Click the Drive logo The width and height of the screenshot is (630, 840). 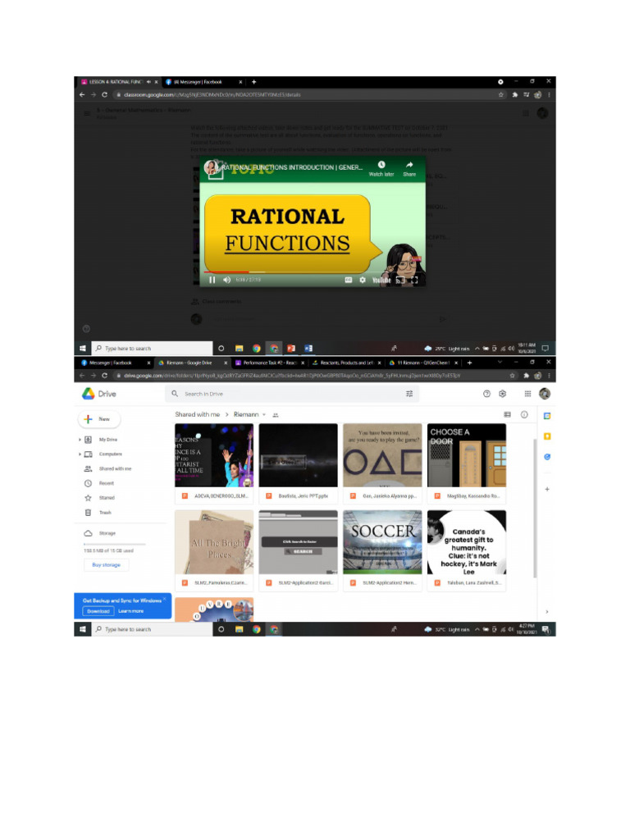[x=99, y=394]
